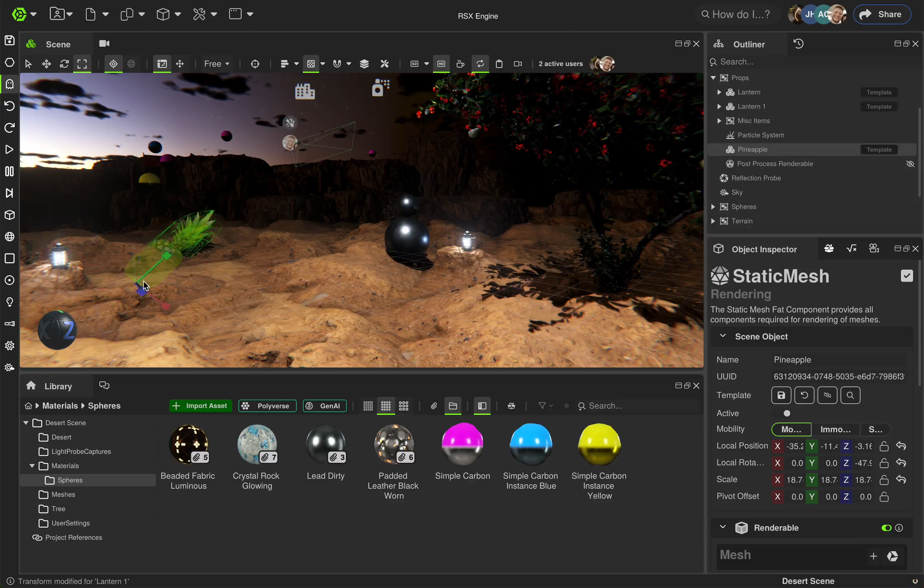Select the Simple Carbon Instance Yellow material
Viewport: 924px width, 588px height.
599,461
